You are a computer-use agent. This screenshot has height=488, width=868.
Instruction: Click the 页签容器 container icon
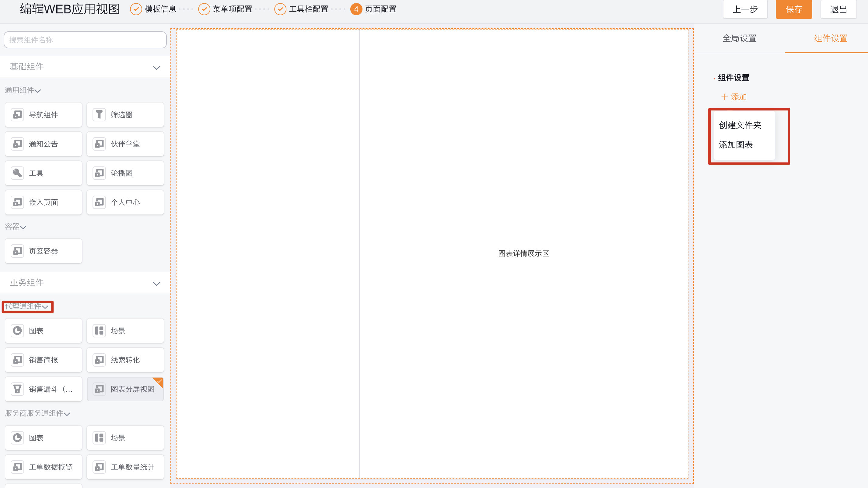18,251
